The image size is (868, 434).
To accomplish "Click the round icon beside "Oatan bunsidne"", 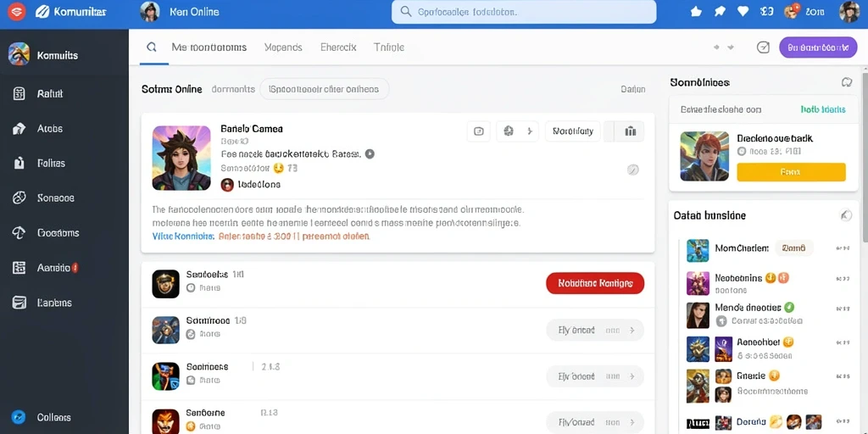I will pos(845,215).
